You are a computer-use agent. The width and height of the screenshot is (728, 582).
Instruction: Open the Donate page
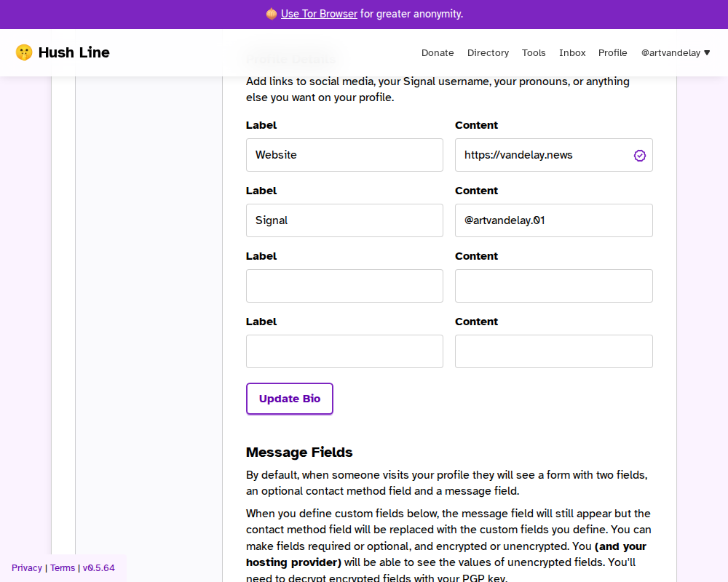pyautogui.click(x=438, y=52)
